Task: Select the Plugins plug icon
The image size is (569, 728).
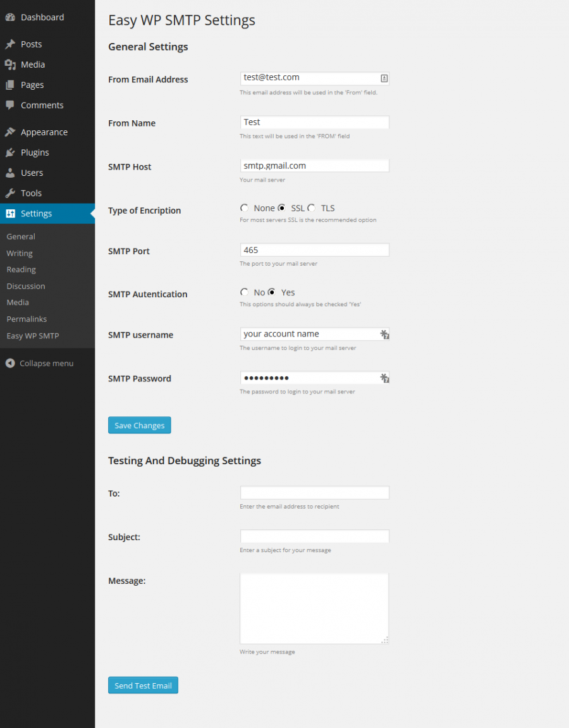Action: pyautogui.click(x=11, y=152)
